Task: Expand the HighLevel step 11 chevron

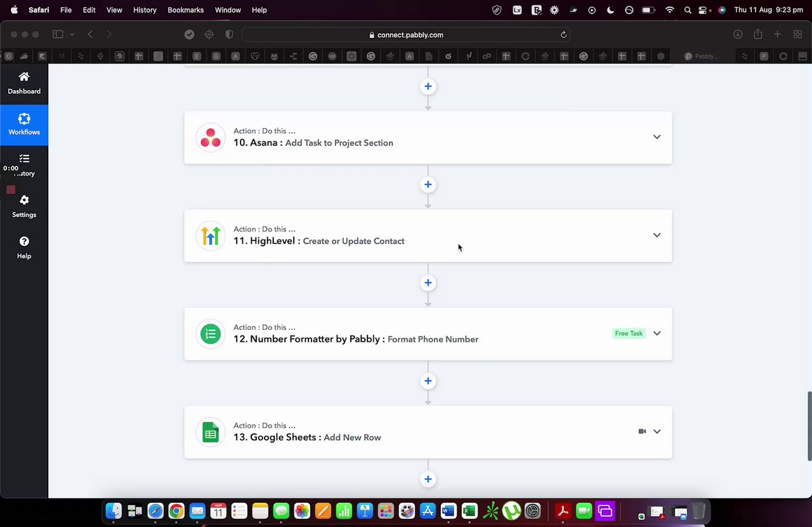Action: (657, 235)
